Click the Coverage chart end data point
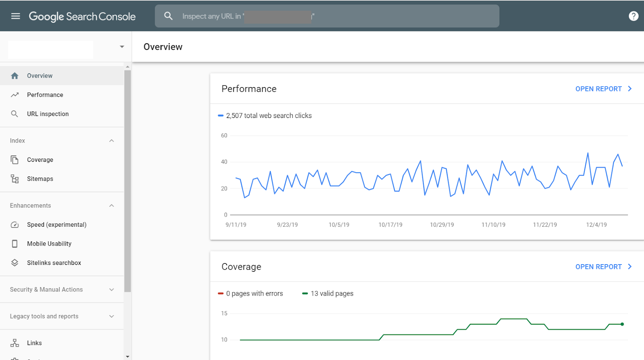Screen dimensions: 644x360 pyautogui.click(x=622, y=324)
